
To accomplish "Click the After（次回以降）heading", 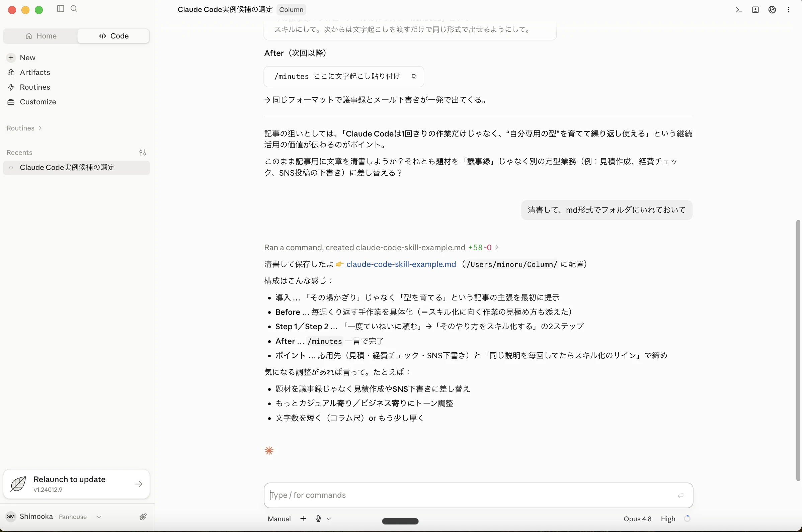I will click(295, 53).
